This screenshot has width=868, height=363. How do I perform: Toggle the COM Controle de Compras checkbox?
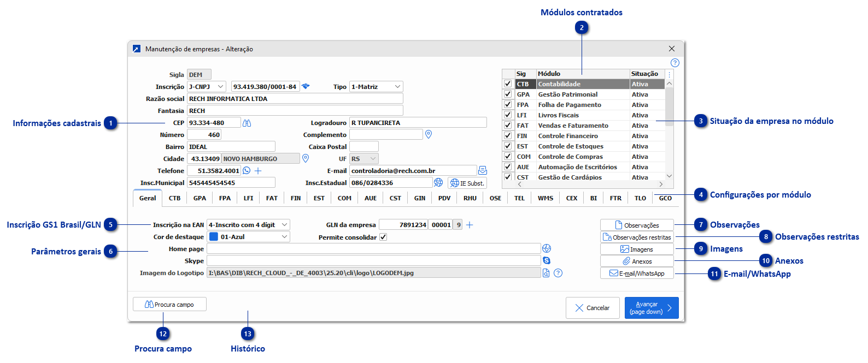(508, 156)
